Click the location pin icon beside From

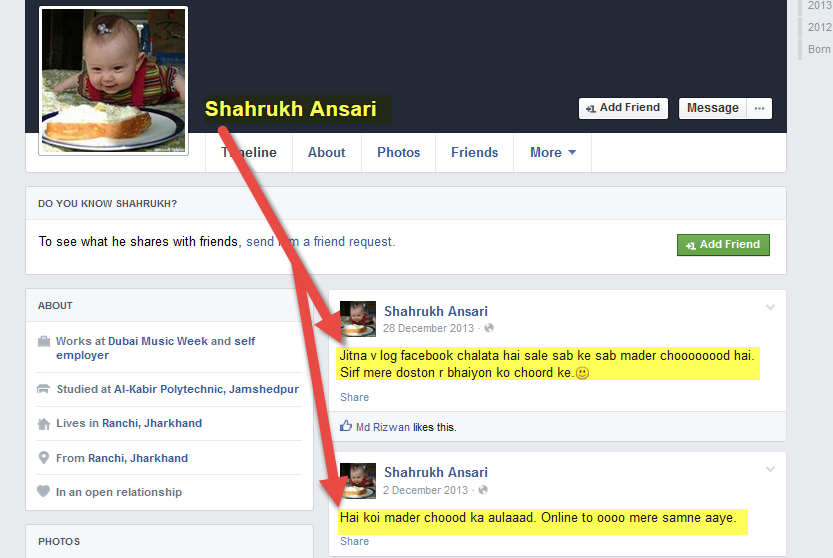click(44, 458)
